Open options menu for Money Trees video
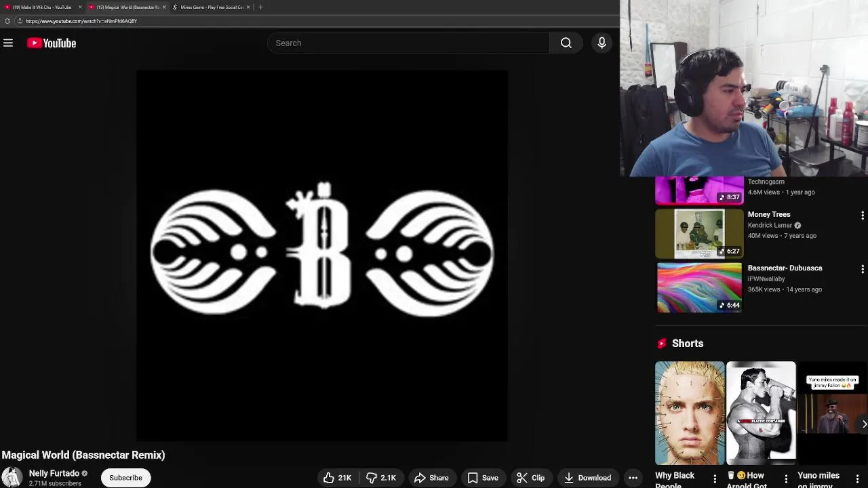Image resolution: width=868 pixels, height=488 pixels. pyautogui.click(x=862, y=216)
